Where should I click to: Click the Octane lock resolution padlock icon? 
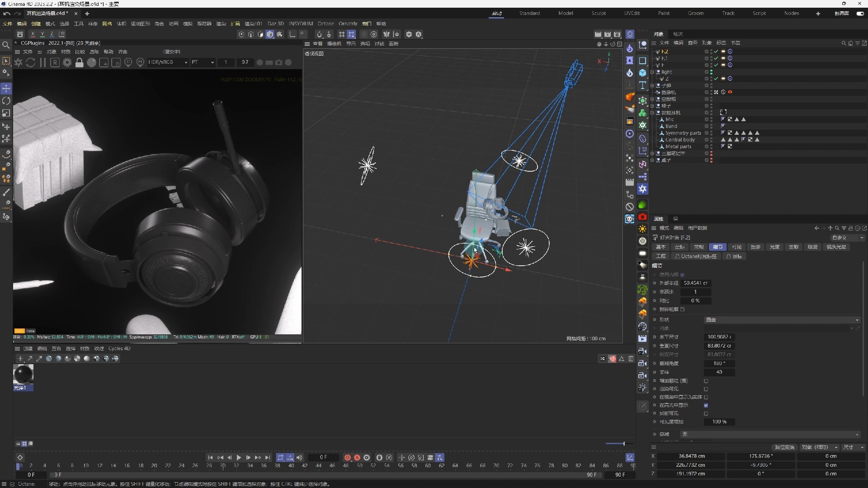[x=79, y=62]
